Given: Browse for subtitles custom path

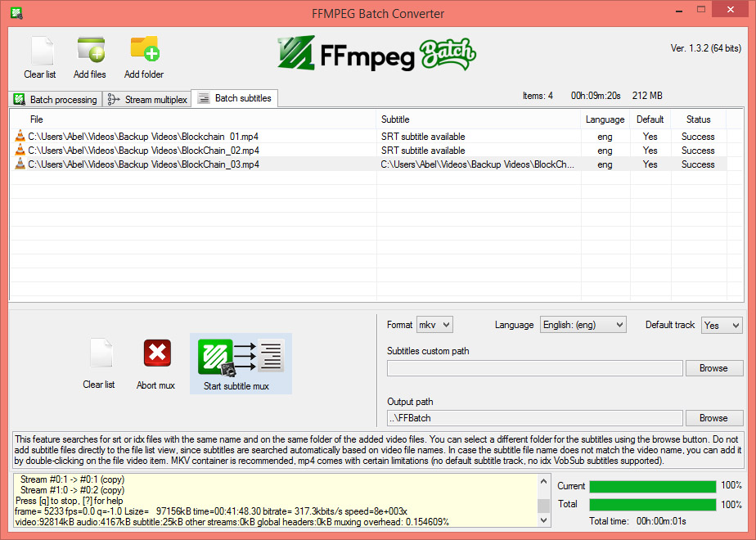Looking at the screenshot, I should pyautogui.click(x=714, y=368).
